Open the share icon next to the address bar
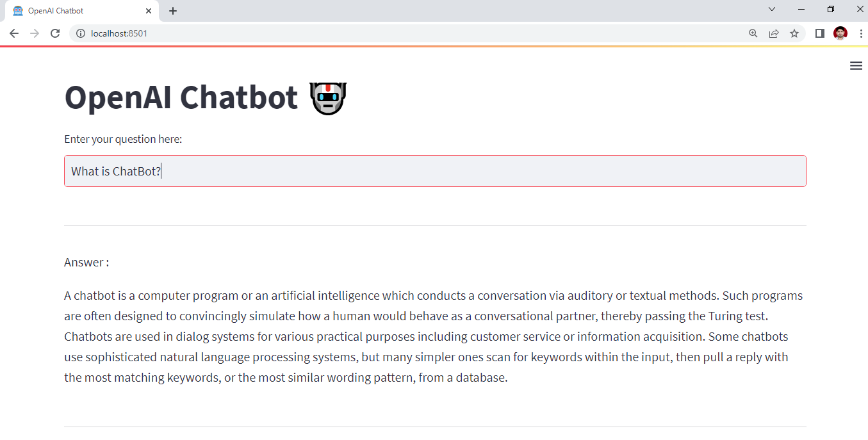This screenshot has height=440, width=868. pyautogui.click(x=774, y=33)
